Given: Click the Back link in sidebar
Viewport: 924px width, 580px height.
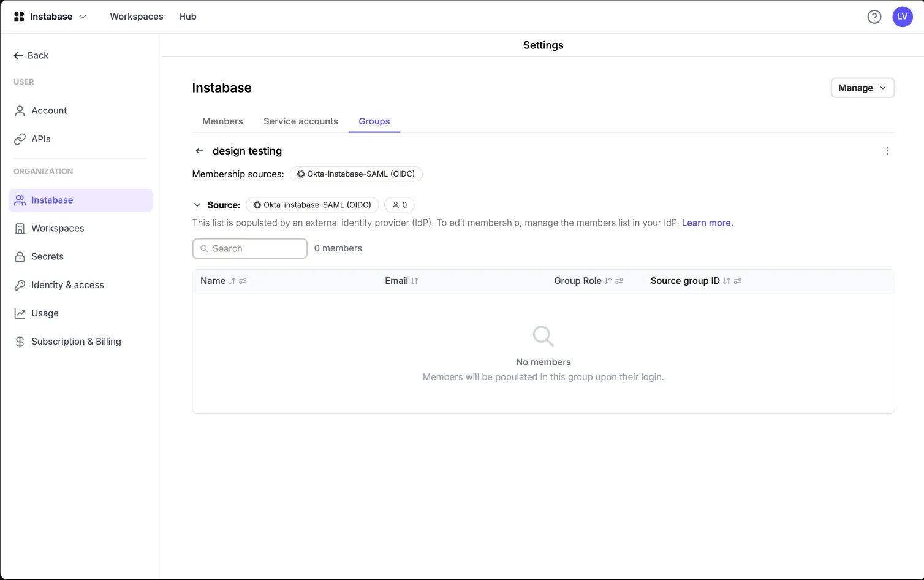Looking at the screenshot, I should [x=31, y=56].
